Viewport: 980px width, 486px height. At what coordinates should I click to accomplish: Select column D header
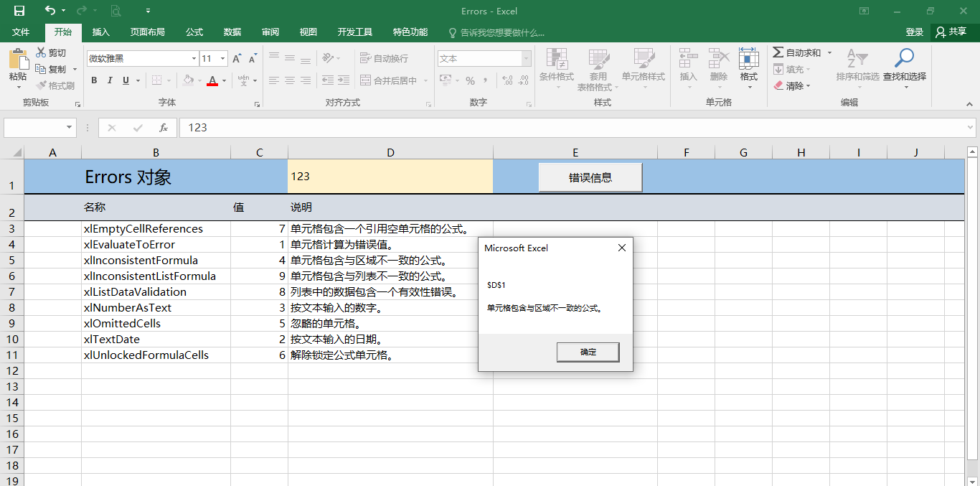click(390, 152)
